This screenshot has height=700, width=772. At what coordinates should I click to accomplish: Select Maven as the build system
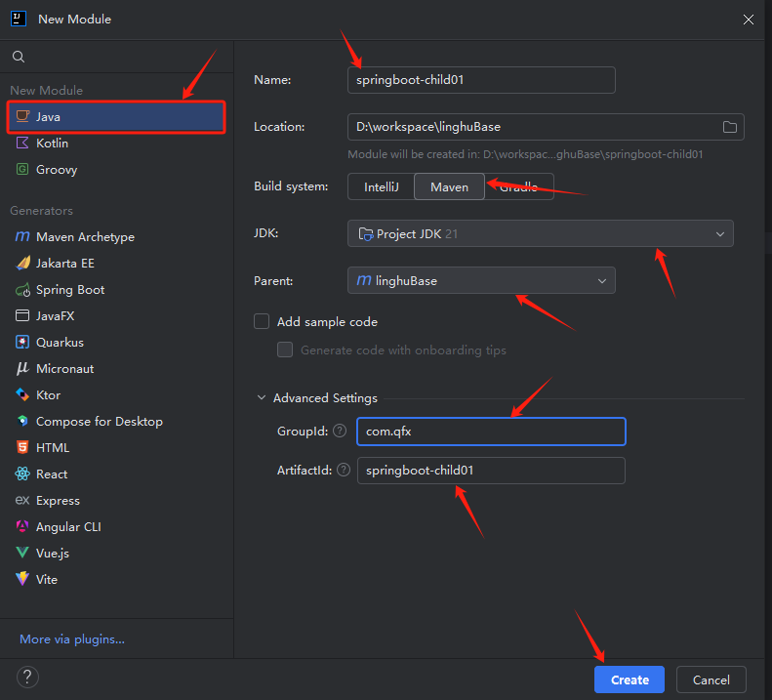[x=449, y=186]
